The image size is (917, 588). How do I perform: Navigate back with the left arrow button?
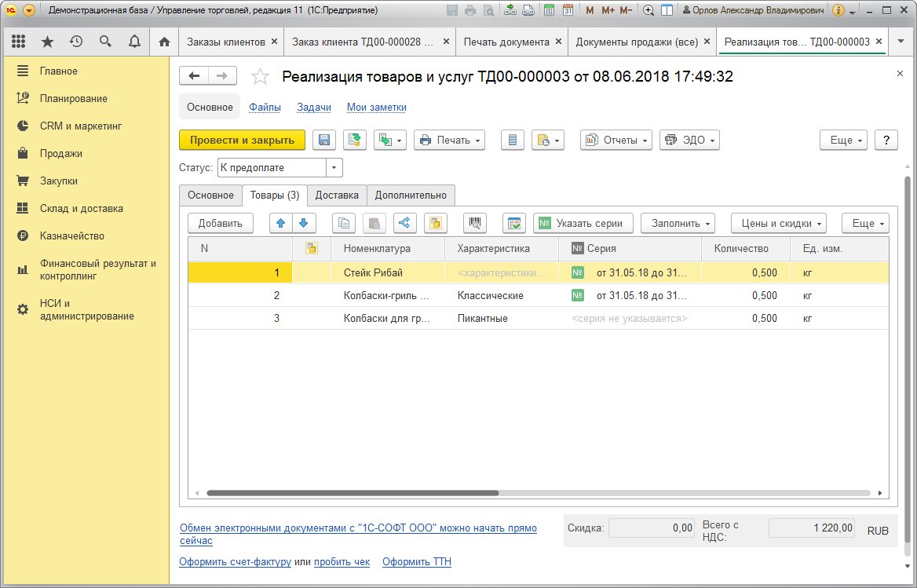tap(194, 76)
